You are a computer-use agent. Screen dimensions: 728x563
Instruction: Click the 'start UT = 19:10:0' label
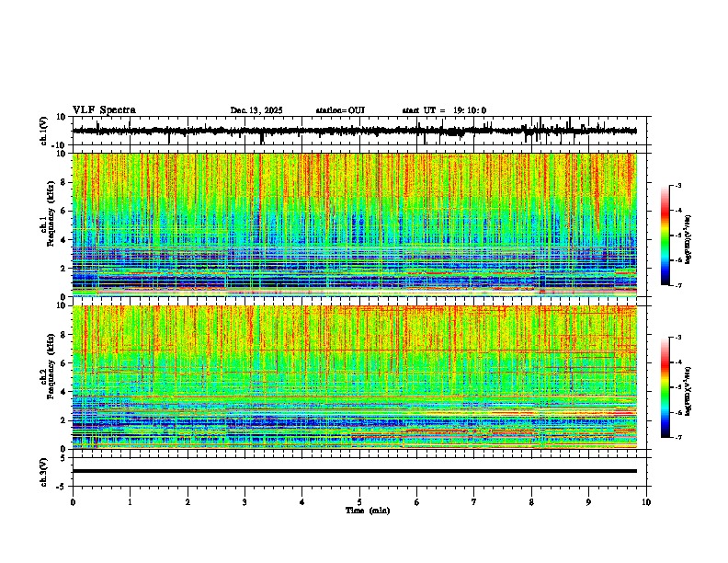click(444, 110)
